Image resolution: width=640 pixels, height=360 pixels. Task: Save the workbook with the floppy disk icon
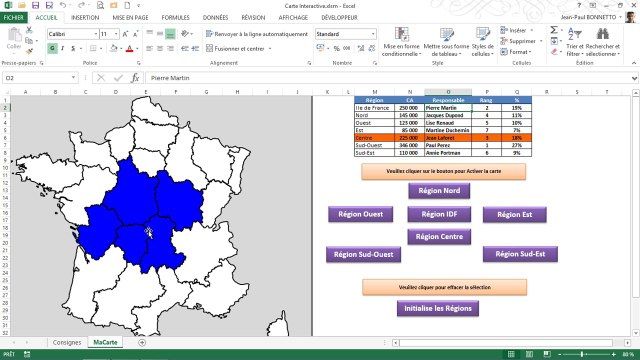tap(36, 6)
